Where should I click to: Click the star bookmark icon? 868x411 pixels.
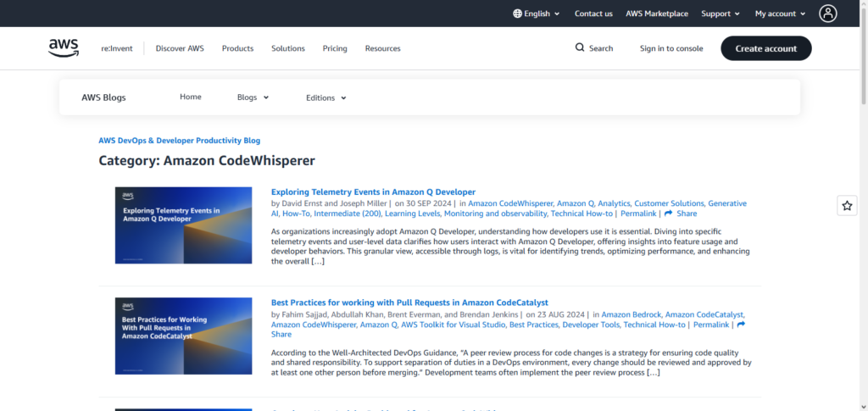pyautogui.click(x=847, y=206)
